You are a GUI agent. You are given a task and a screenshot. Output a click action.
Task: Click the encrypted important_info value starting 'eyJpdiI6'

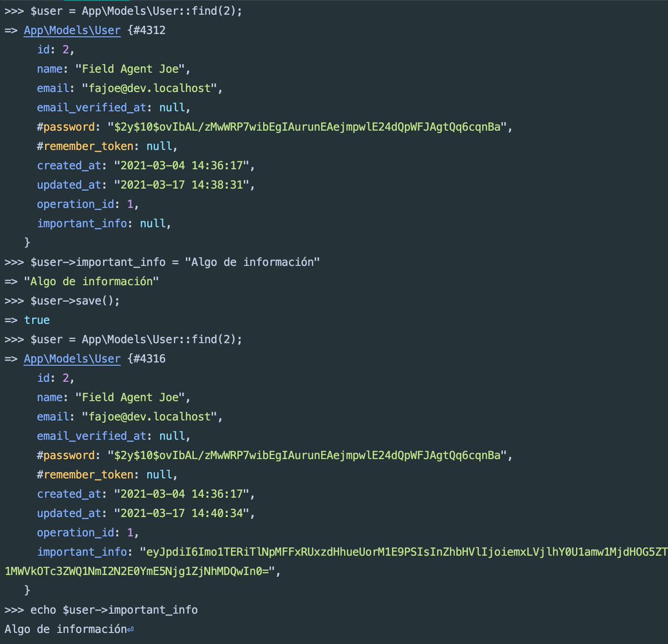point(403,552)
